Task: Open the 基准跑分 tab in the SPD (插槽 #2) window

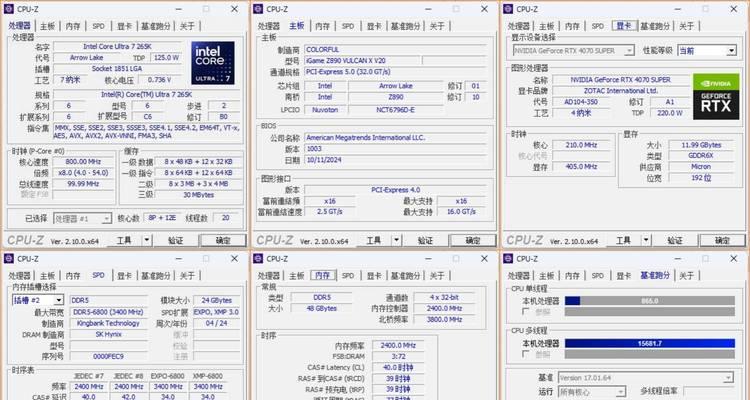Action: point(155,276)
